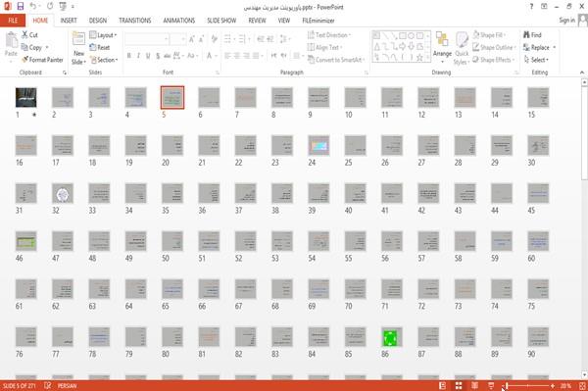The height and width of the screenshot is (391, 588).
Task: Open Layout dropdown
Action: pos(103,35)
